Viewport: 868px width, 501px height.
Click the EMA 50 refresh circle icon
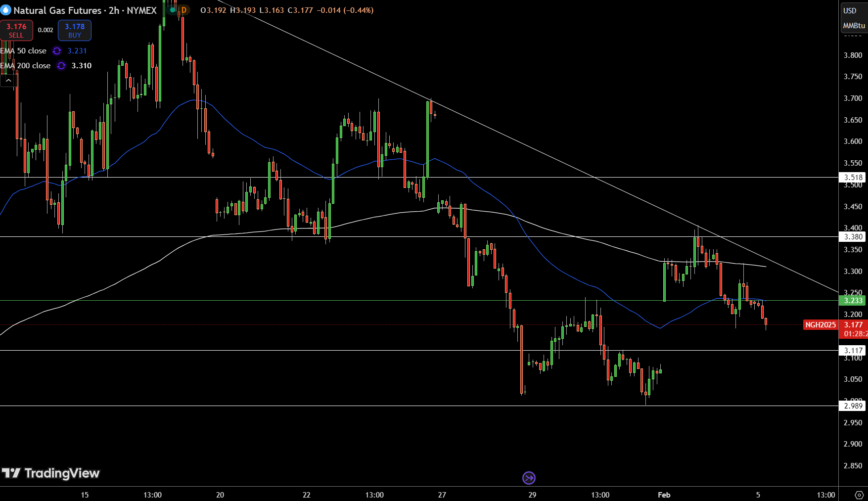[x=57, y=51]
